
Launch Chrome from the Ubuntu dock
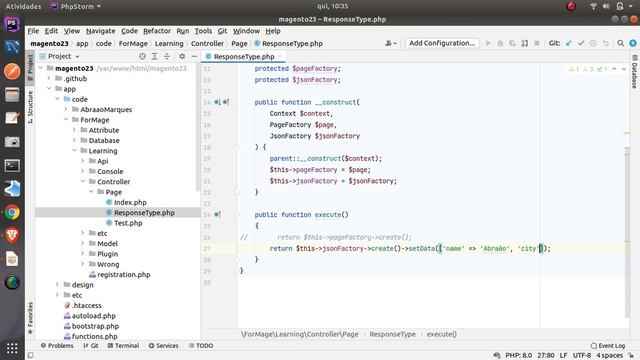[x=12, y=212]
